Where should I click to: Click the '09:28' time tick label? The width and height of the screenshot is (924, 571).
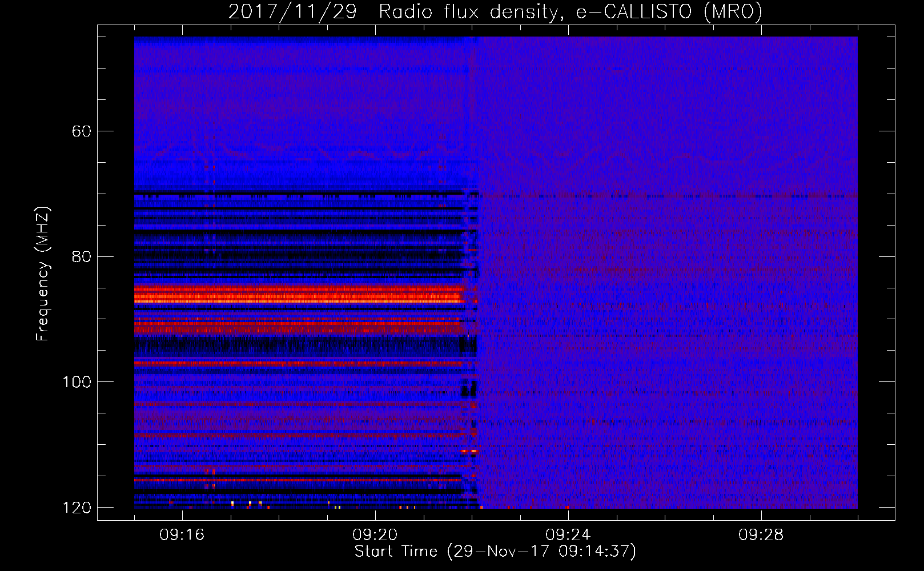pyautogui.click(x=761, y=535)
